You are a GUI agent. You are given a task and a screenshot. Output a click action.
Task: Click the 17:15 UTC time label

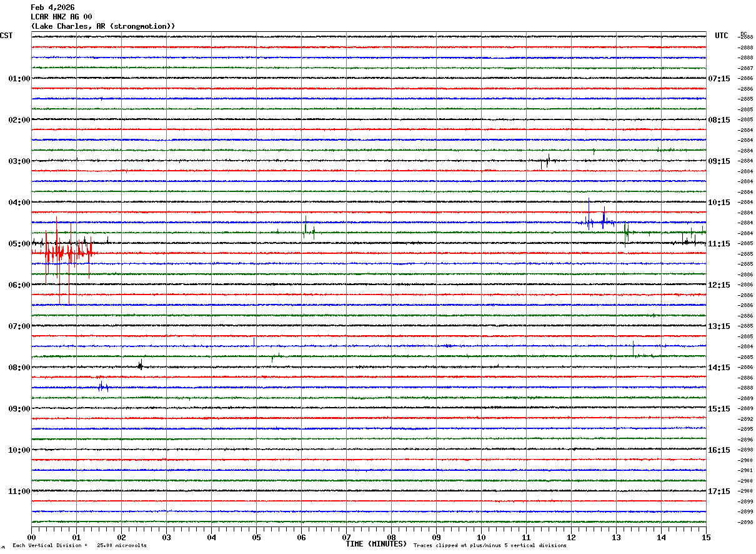[719, 491]
